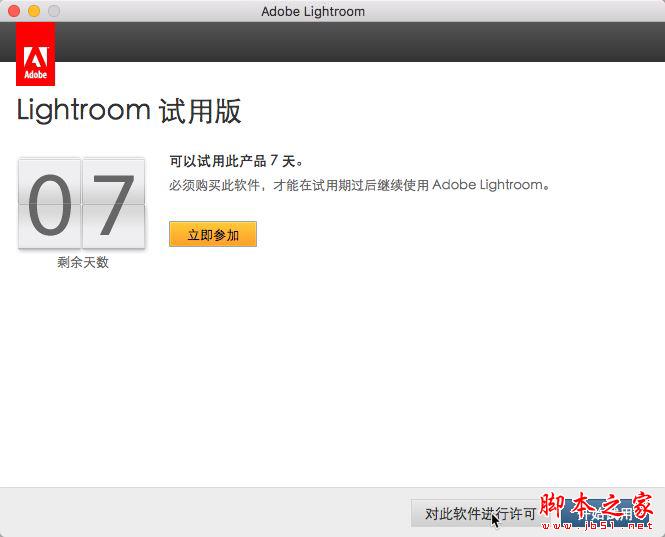Click the 立即参加 orange button
This screenshot has height=537, width=665.
(213, 234)
